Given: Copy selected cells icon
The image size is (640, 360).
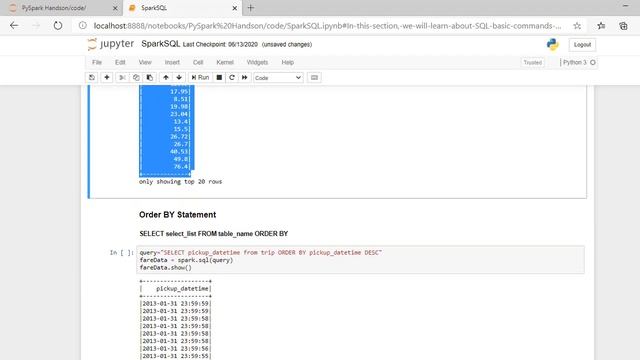Looking at the screenshot, I should click(x=136, y=78).
